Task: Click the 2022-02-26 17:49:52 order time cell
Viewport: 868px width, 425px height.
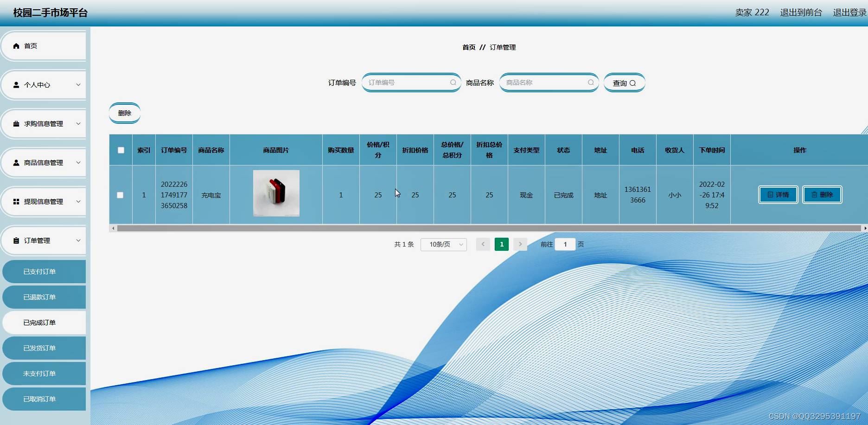Action: coord(712,195)
